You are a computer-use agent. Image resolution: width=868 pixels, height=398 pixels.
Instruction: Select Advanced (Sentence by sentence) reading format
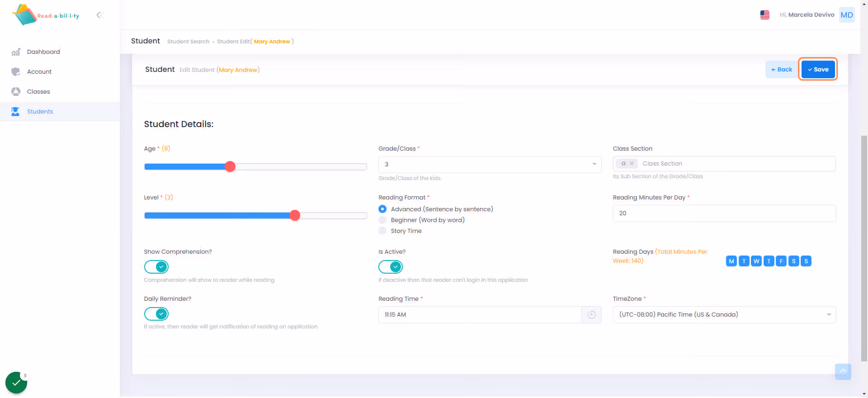click(x=382, y=209)
